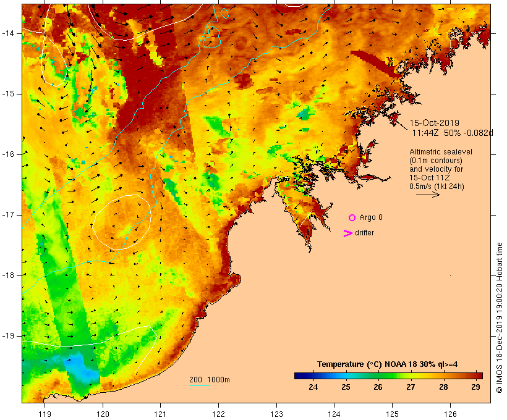Click the Temperature (°C) NOAA 18 title
507x420 pixels.
pos(388,364)
